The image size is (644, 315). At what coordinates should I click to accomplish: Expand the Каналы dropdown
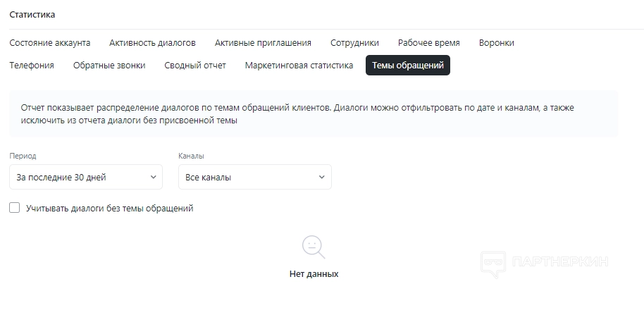254,177
